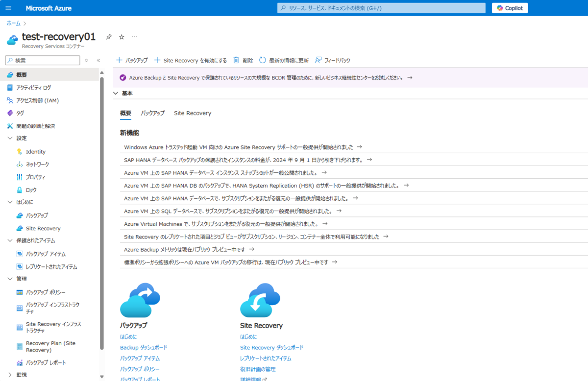Screen dimensions: 588x381
Task: Click フィードバック toolbar command
Action: [x=333, y=60]
